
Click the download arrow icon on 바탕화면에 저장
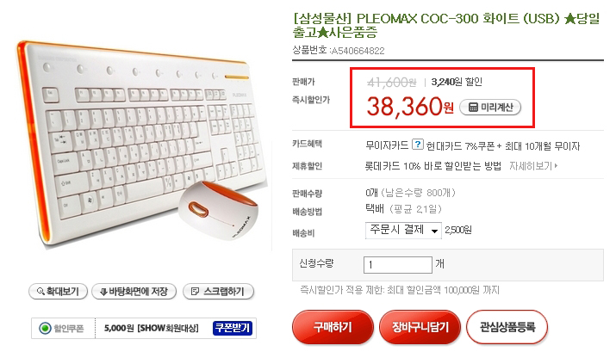pos(103,292)
